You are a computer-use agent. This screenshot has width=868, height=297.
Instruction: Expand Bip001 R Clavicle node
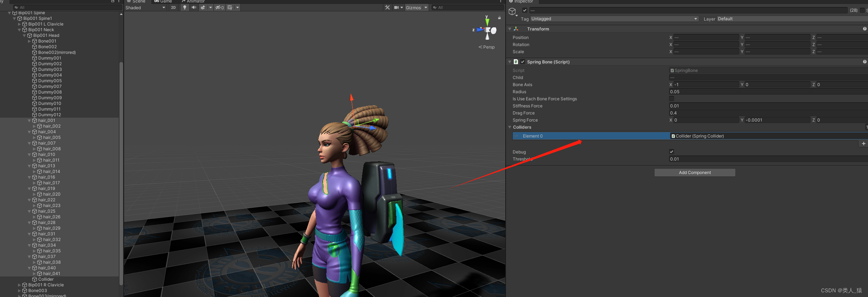(20, 285)
